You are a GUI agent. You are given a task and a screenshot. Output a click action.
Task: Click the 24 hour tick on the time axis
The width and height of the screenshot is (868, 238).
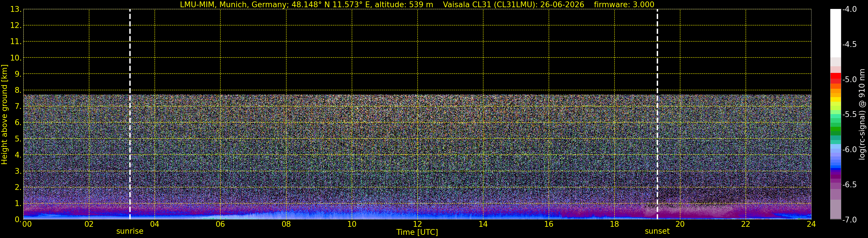pos(811,224)
